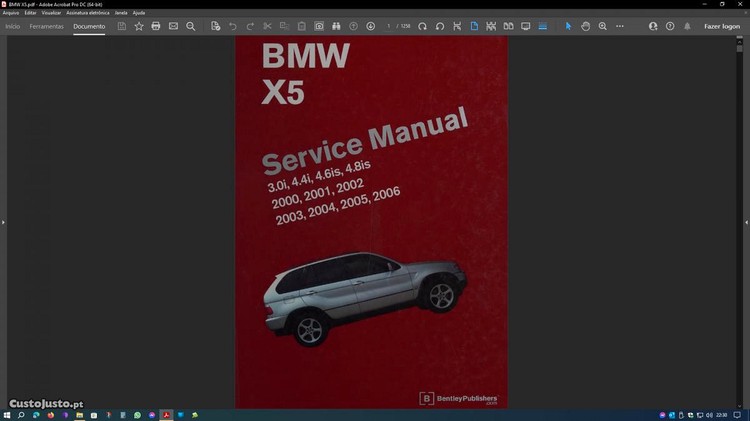Click Fazer logon button
750x421 pixels.
pos(722,26)
